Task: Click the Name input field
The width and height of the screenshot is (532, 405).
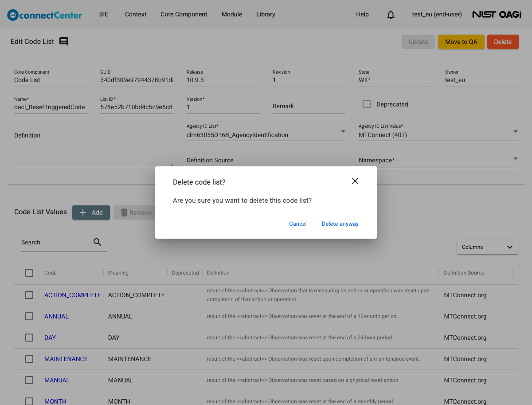Action: point(51,107)
